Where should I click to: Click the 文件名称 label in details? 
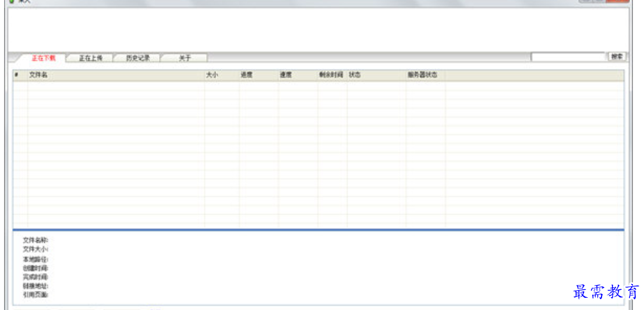coord(36,240)
